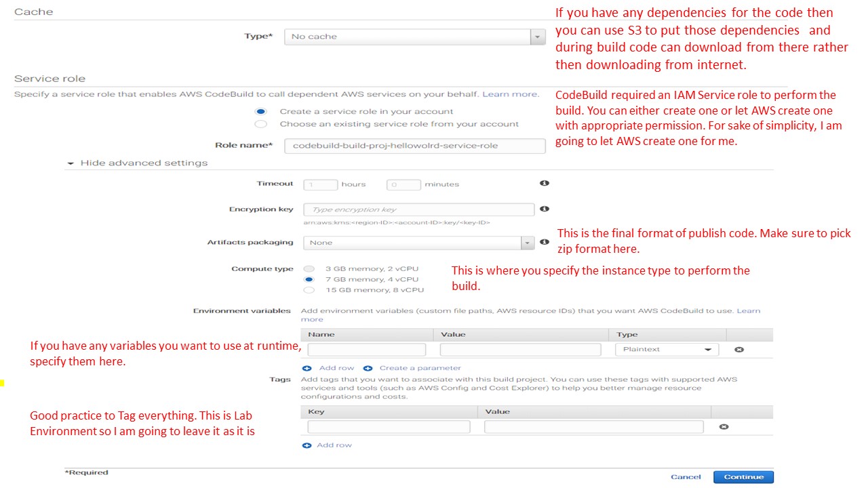Select 15 GB memory, 8 vCPU compute type
Image resolution: width=868 pixels, height=488 pixels.
309,290
